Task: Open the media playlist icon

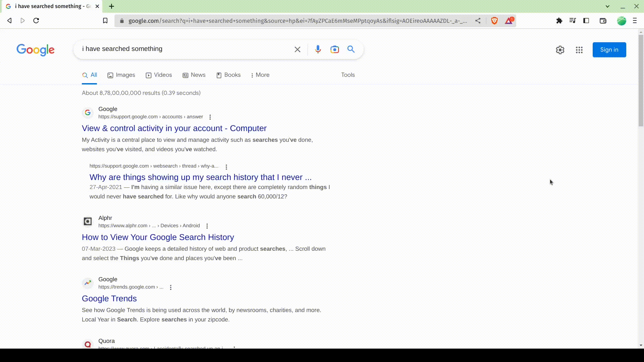Action: [x=573, y=21]
